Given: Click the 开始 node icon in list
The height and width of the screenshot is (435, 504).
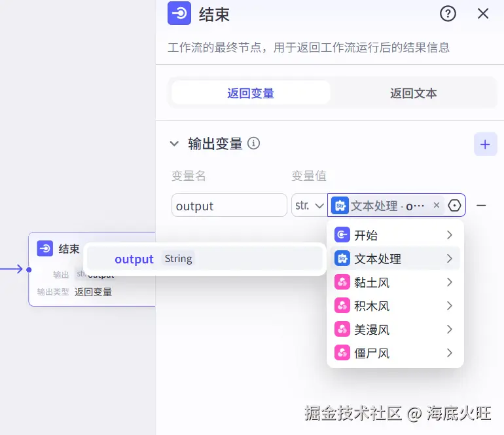Looking at the screenshot, I should click(342, 235).
